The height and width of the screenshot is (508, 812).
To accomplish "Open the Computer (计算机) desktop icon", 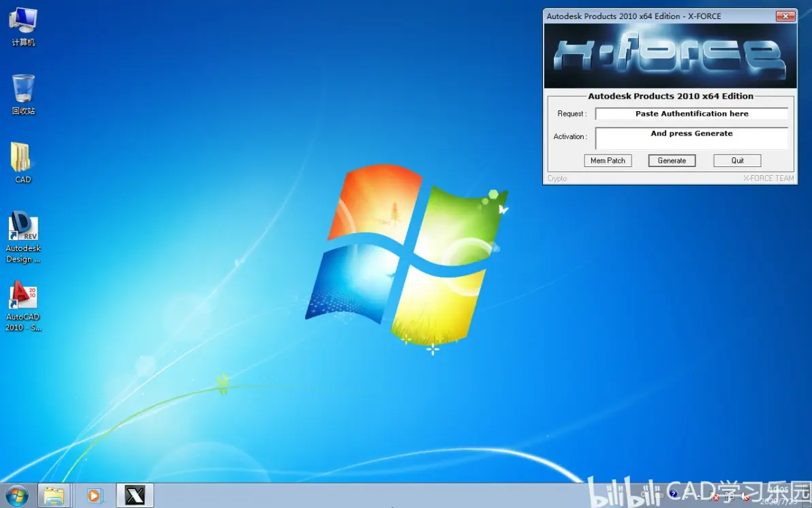I will point(22,27).
